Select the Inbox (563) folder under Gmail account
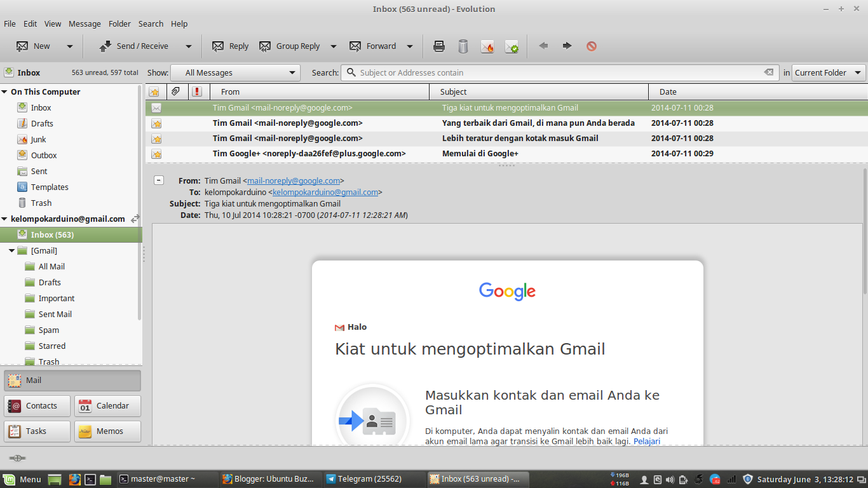 71,235
